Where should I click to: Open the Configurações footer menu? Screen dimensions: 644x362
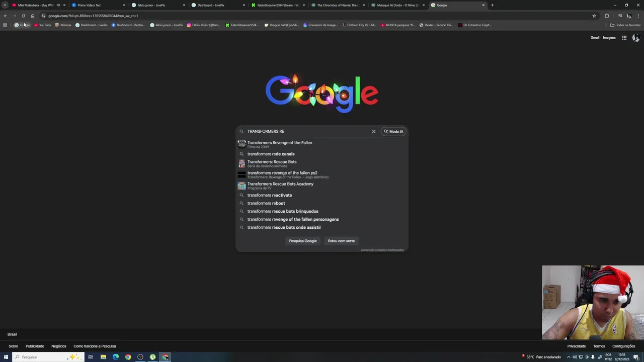click(623, 346)
